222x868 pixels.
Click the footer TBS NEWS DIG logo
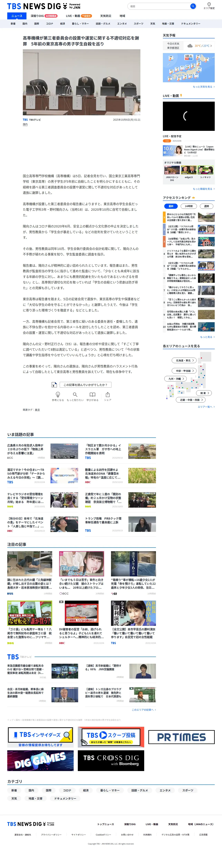click(x=31, y=824)
